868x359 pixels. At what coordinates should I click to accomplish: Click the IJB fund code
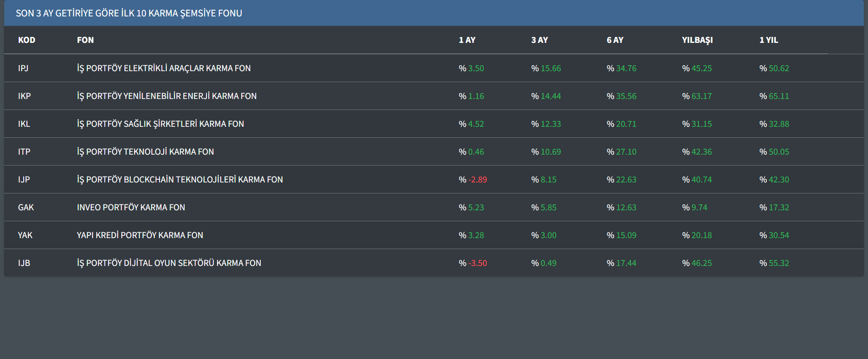coord(24,263)
